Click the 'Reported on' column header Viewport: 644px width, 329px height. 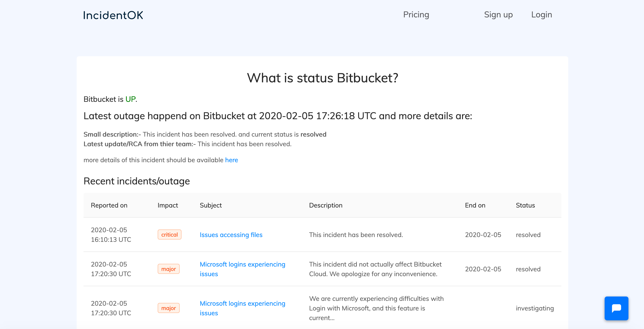[x=109, y=205]
